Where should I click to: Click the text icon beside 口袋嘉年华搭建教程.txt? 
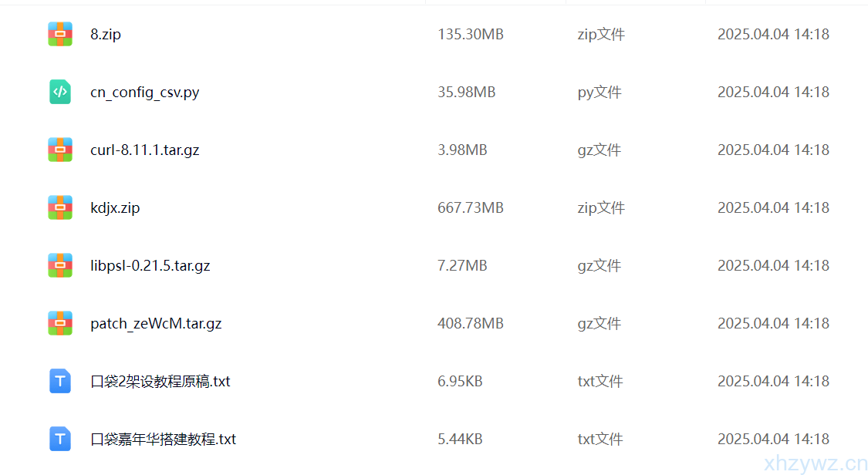pos(60,439)
